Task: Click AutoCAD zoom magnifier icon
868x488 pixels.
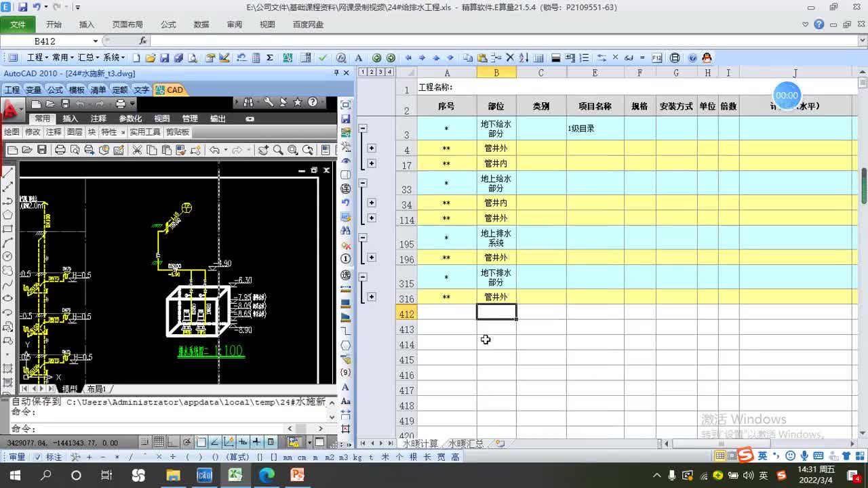Action: [278, 150]
